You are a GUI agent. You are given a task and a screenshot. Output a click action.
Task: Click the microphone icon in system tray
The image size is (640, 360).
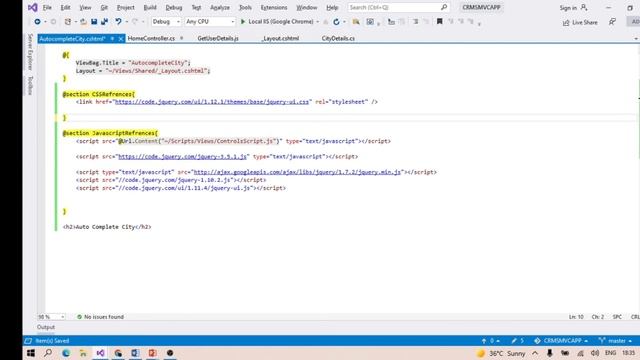point(550,353)
